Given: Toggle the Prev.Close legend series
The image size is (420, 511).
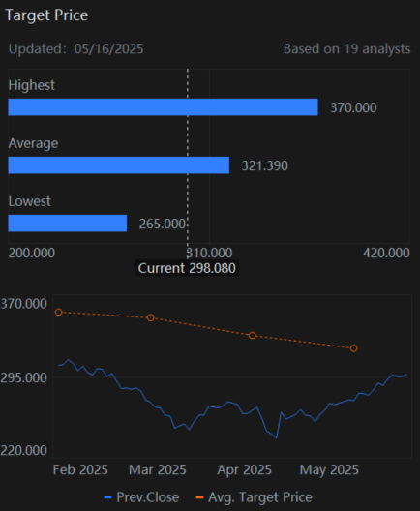Looking at the screenshot, I should [141, 497].
